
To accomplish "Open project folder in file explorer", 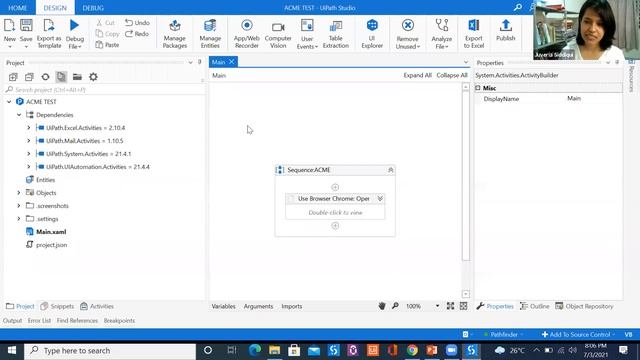I will [x=77, y=77].
